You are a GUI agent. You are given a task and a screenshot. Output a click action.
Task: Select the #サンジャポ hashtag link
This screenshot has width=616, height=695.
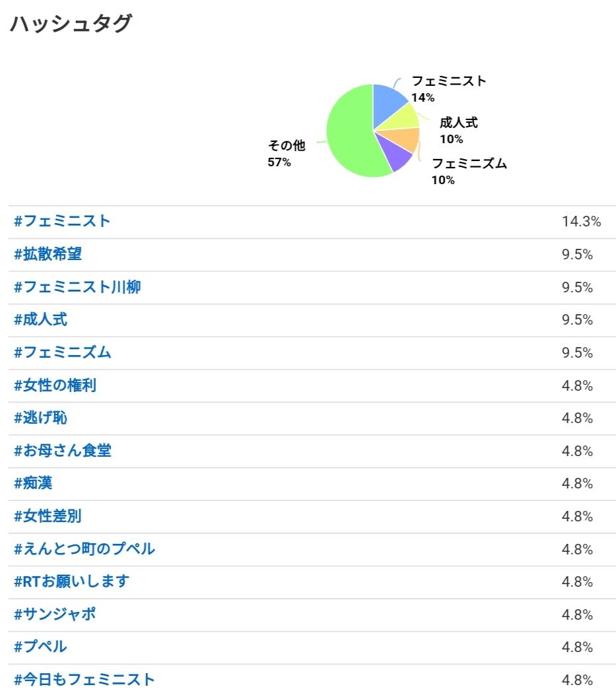[55, 614]
